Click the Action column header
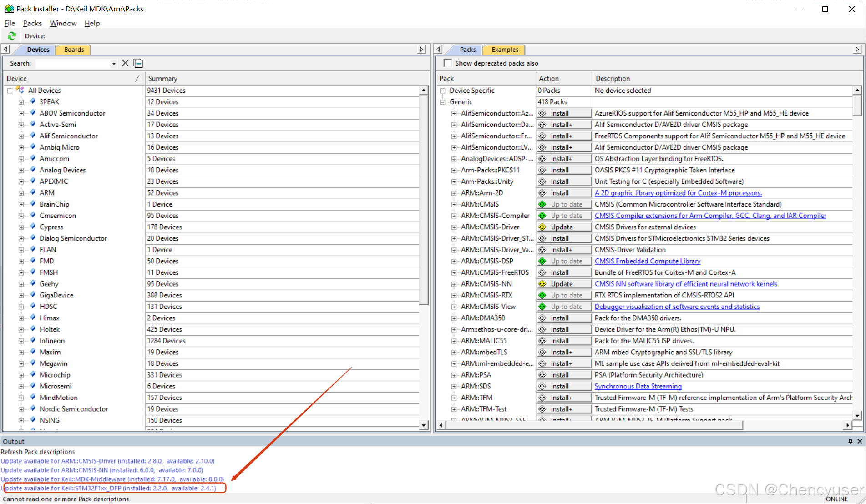This screenshot has height=504, width=866. pos(564,78)
